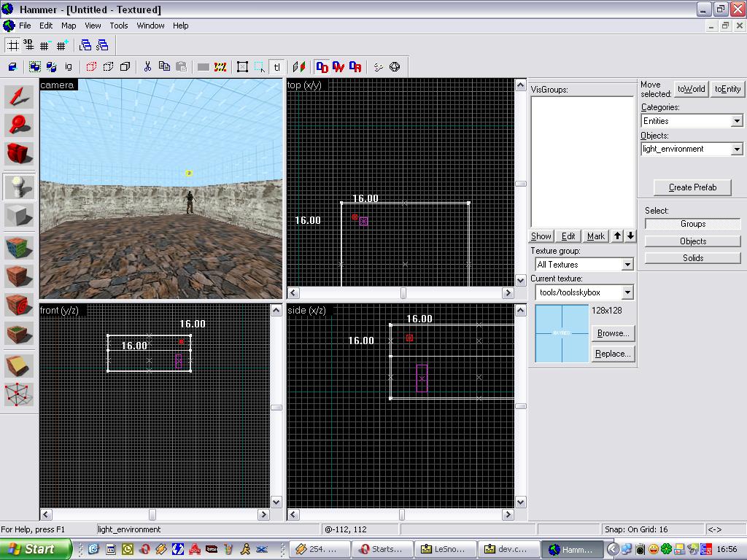
Task: Make the grid larger
Action: point(62,45)
